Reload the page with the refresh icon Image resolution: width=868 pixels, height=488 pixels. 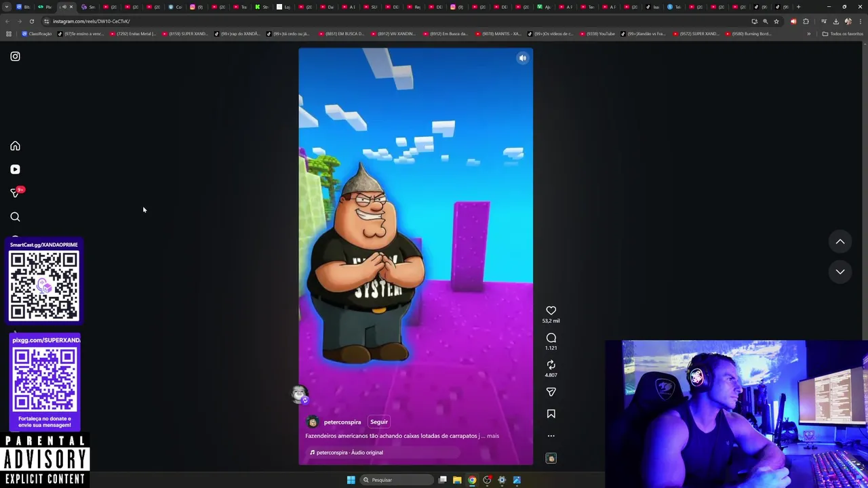[32, 21]
